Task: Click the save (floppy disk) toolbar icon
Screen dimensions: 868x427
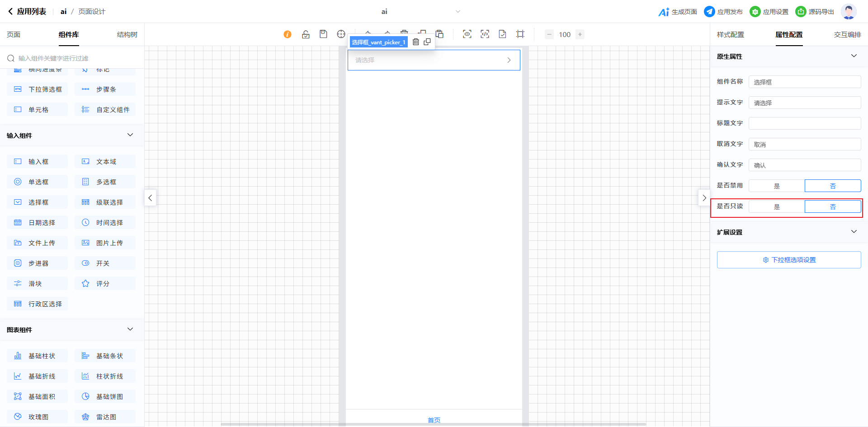Action: 323,34
